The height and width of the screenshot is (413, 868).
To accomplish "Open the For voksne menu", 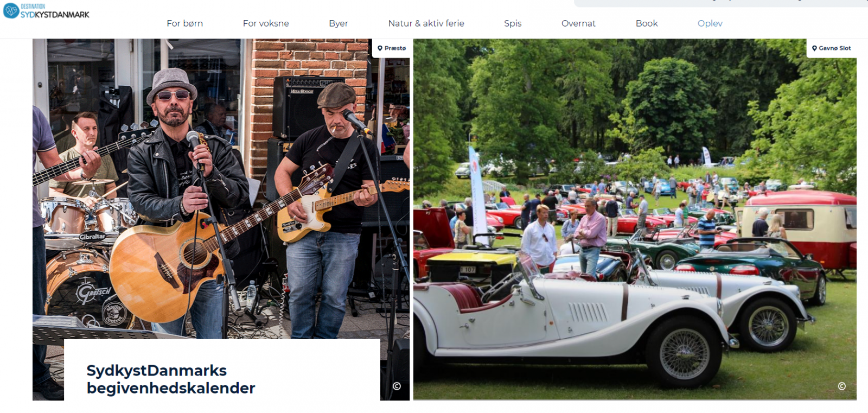I will [x=266, y=23].
